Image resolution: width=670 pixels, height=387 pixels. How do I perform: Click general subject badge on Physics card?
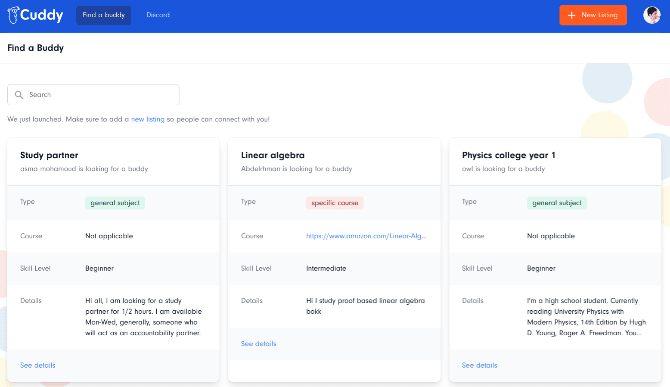[557, 203]
